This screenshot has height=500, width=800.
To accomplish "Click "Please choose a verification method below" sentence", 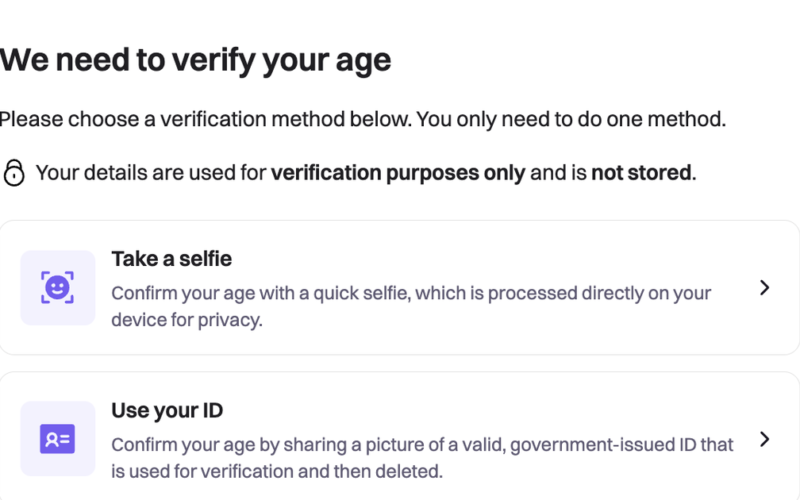I will tap(204, 120).
